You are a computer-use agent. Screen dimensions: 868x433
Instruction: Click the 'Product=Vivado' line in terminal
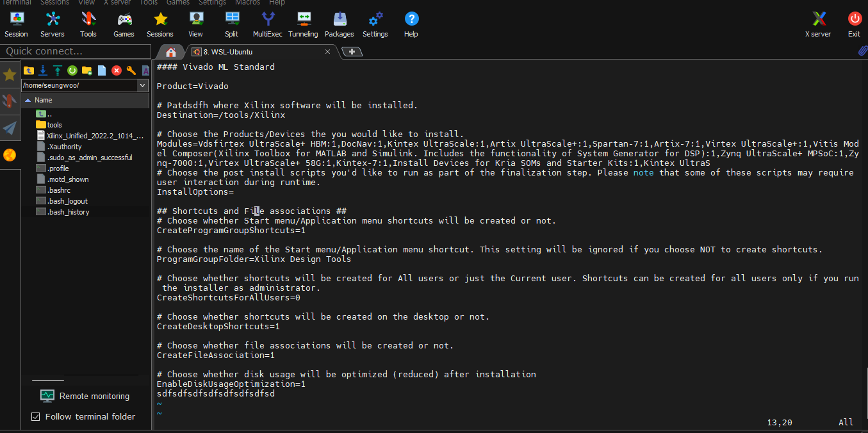[193, 86]
